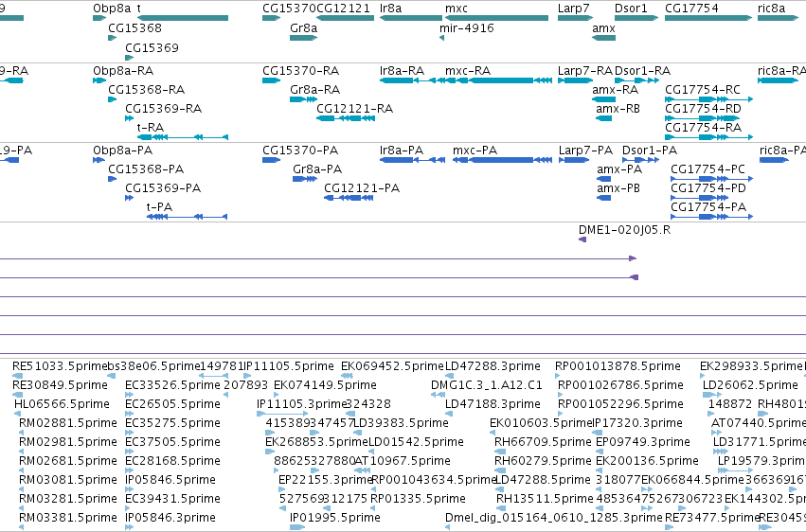Select the CG15370 gene label
This screenshot has width=806, height=532.
click(x=289, y=9)
